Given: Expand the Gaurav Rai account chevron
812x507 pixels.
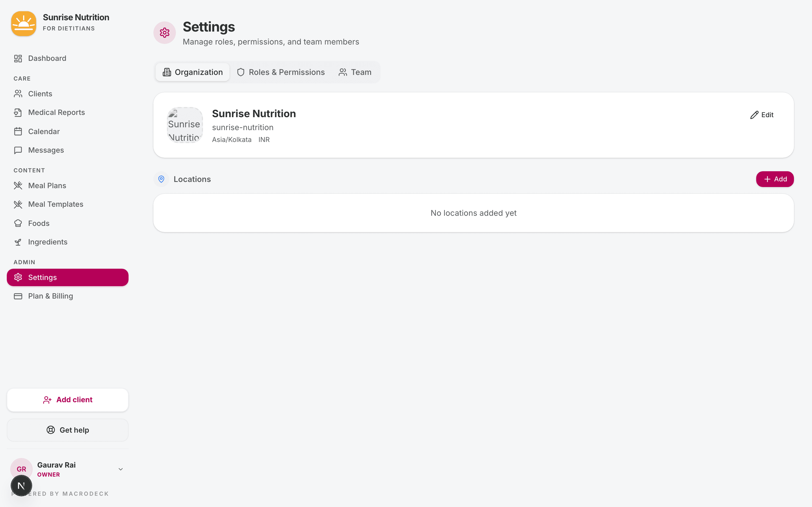Looking at the screenshot, I should [x=121, y=469].
